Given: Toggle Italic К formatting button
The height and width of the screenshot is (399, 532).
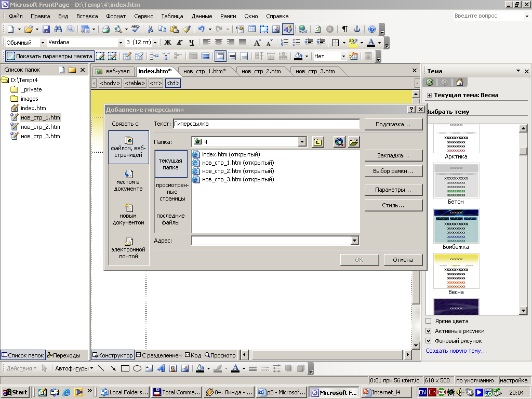Looking at the screenshot, I should point(179,43).
